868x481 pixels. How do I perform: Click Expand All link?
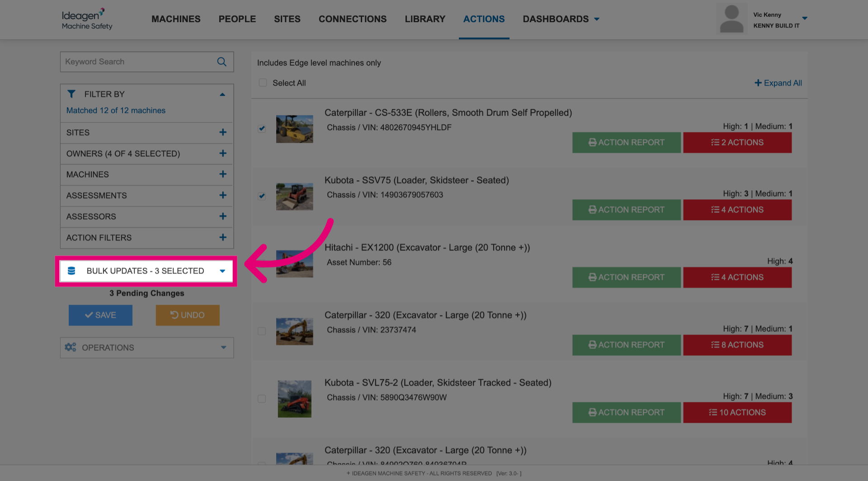pyautogui.click(x=778, y=83)
